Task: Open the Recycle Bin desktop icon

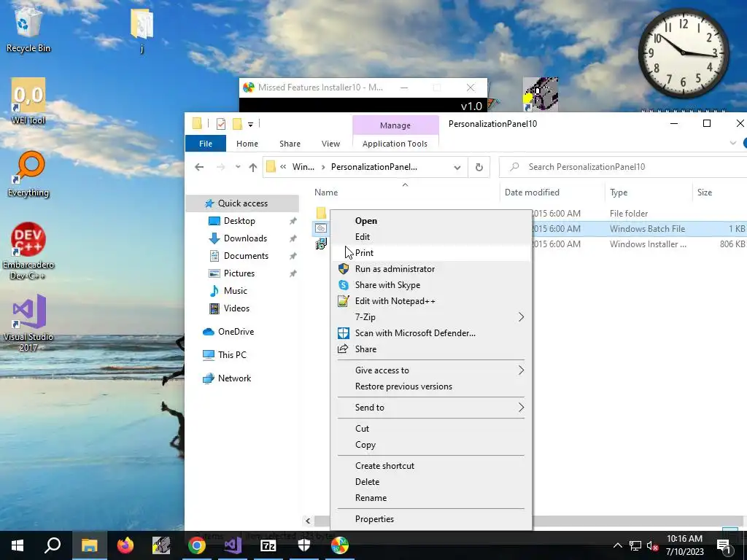Action: pos(28,31)
